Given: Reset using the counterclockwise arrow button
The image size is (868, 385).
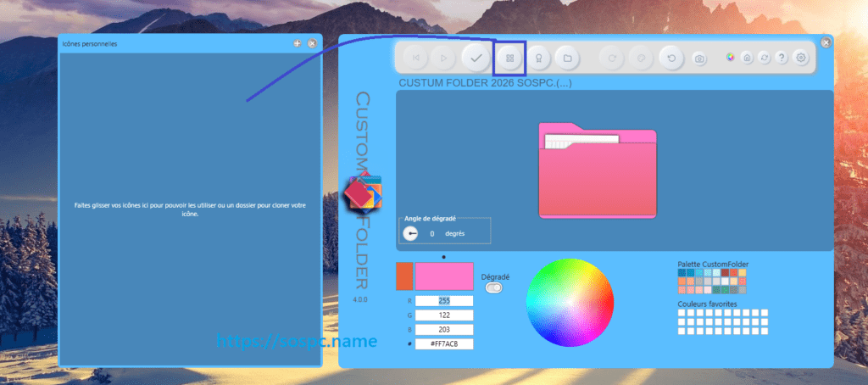Looking at the screenshot, I should coord(672,58).
